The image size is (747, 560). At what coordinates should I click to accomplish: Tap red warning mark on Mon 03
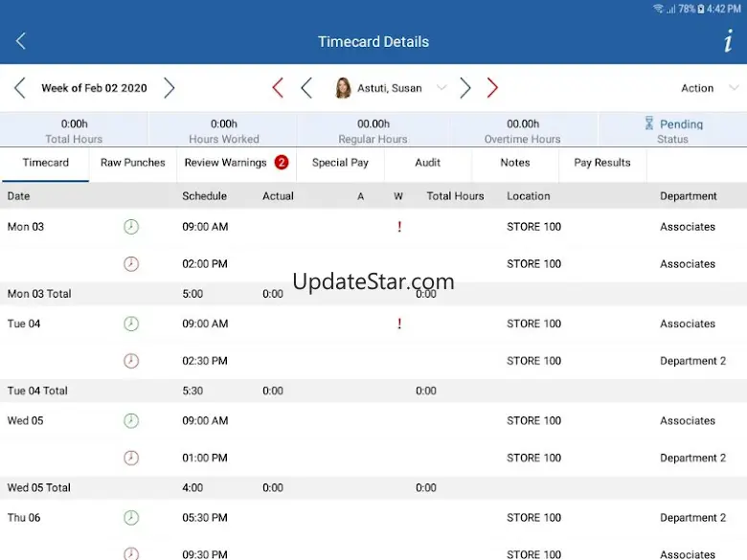point(398,227)
